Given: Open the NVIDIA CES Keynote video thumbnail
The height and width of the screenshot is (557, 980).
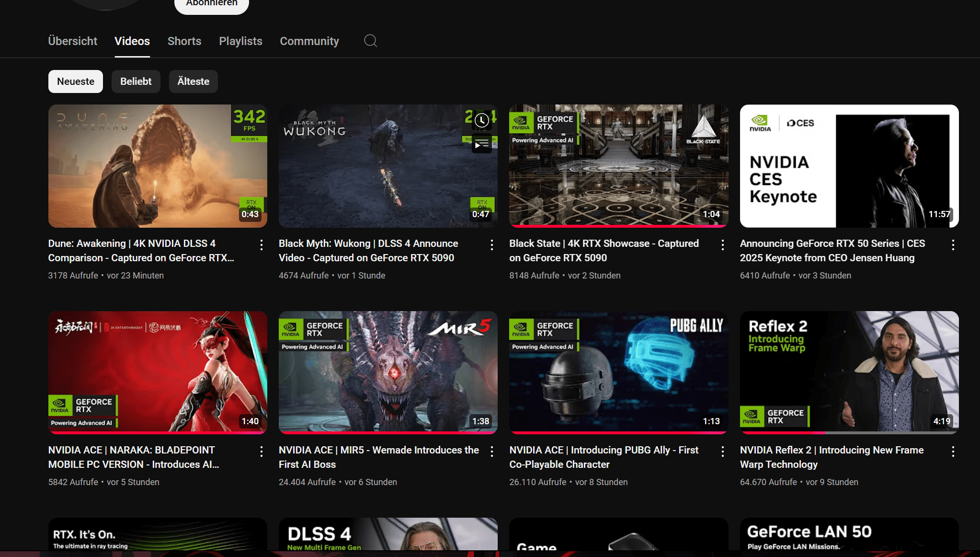Looking at the screenshot, I should pyautogui.click(x=849, y=166).
